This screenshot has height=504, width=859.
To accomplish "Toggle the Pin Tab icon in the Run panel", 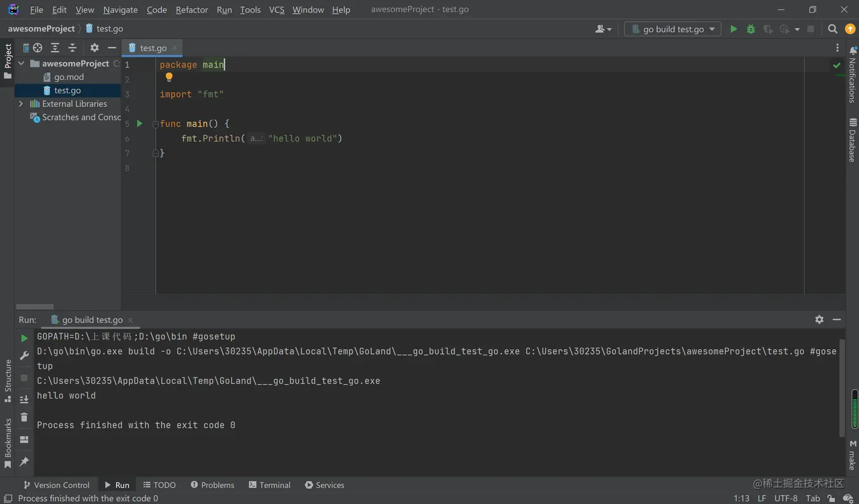I will click(24, 461).
